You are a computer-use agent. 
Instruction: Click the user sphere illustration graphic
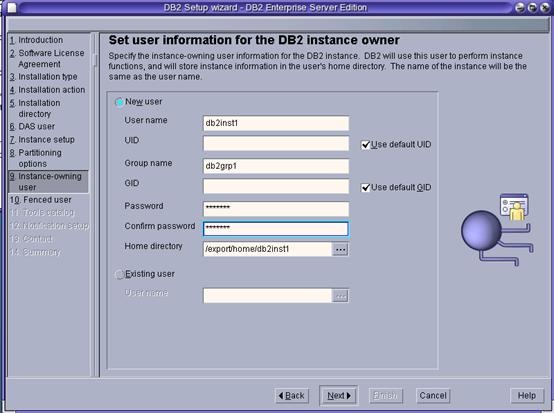(x=497, y=230)
